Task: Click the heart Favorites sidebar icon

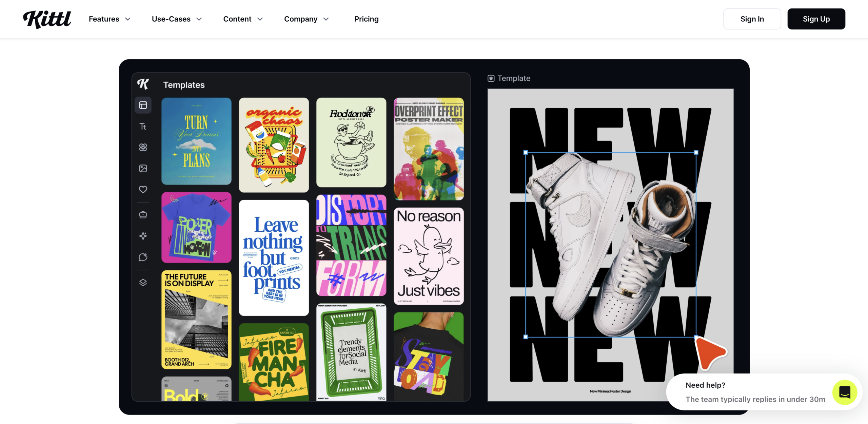Action: 143,189
